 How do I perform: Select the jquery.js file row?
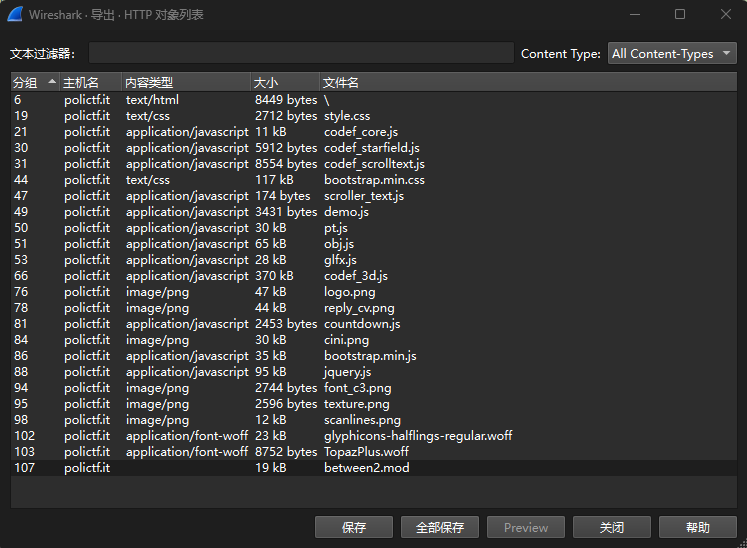point(374,372)
